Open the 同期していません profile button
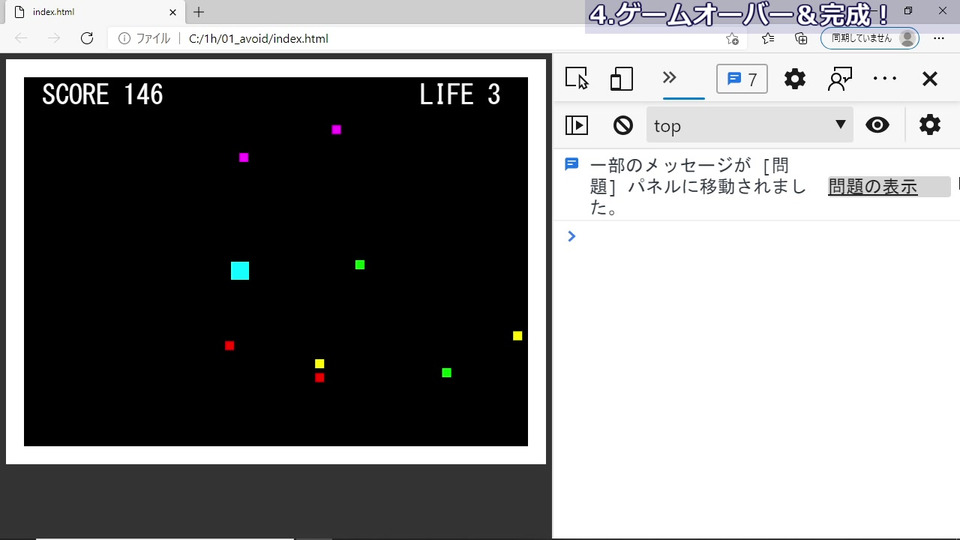Viewport: 960px width, 540px height. (x=869, y=39)
